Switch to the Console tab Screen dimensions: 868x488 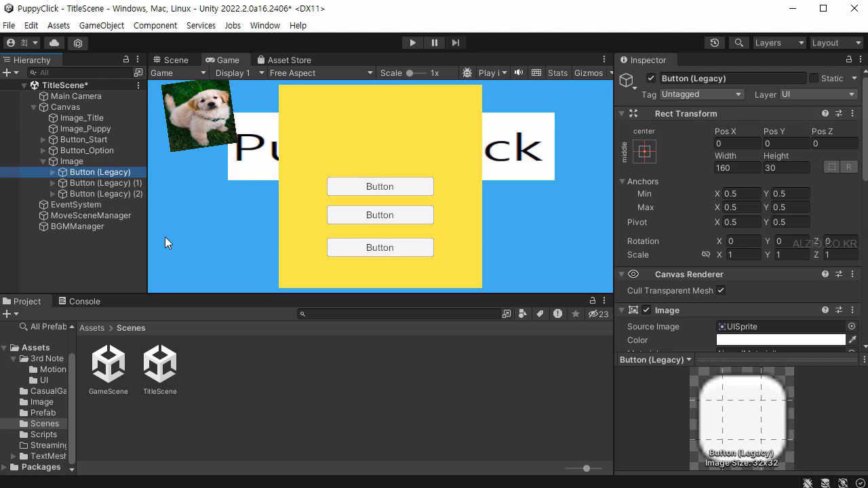(79, 301)
